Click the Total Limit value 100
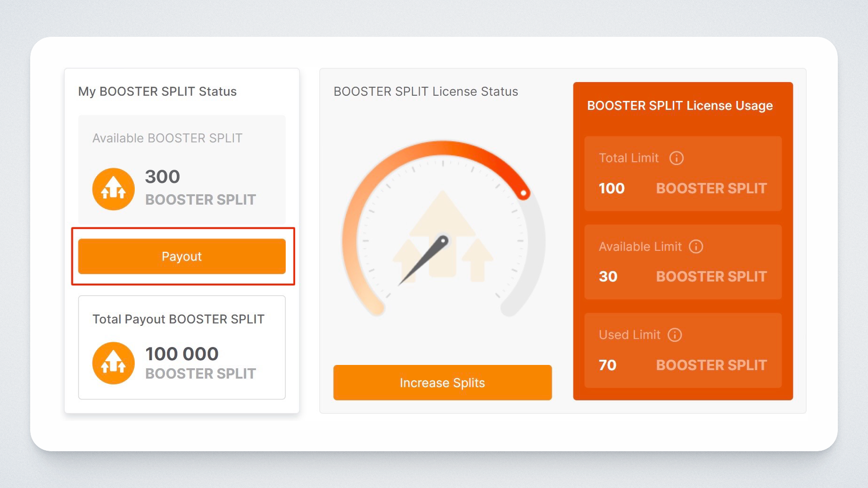 coord(611,189)
